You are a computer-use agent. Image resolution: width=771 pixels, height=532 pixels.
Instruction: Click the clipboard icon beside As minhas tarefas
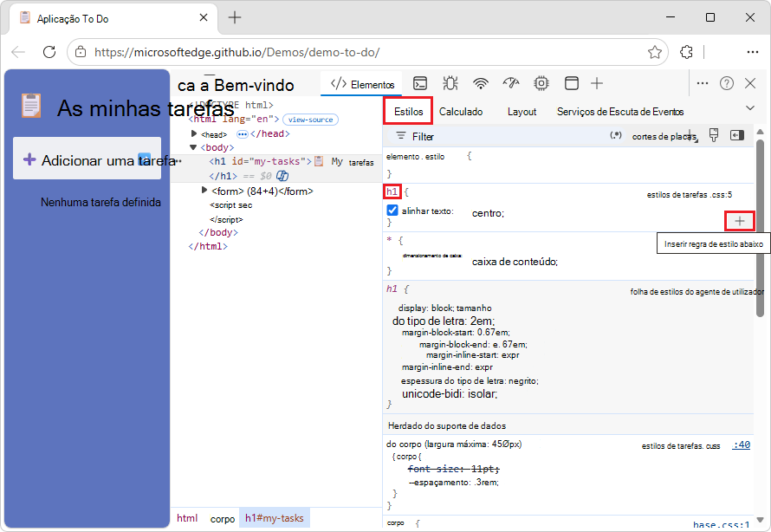point(31,106)
